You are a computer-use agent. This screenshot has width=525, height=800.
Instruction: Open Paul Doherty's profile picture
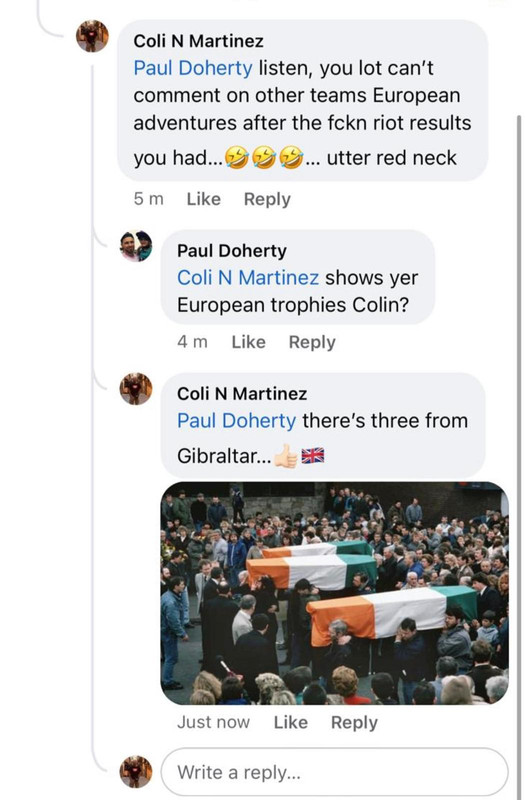(136, 246)
